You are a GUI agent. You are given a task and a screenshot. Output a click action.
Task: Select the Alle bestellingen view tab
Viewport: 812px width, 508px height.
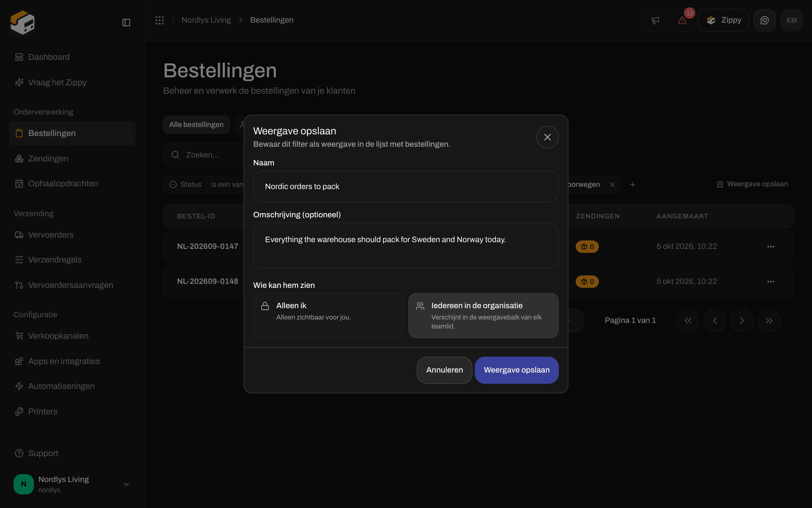click(196, 125)
